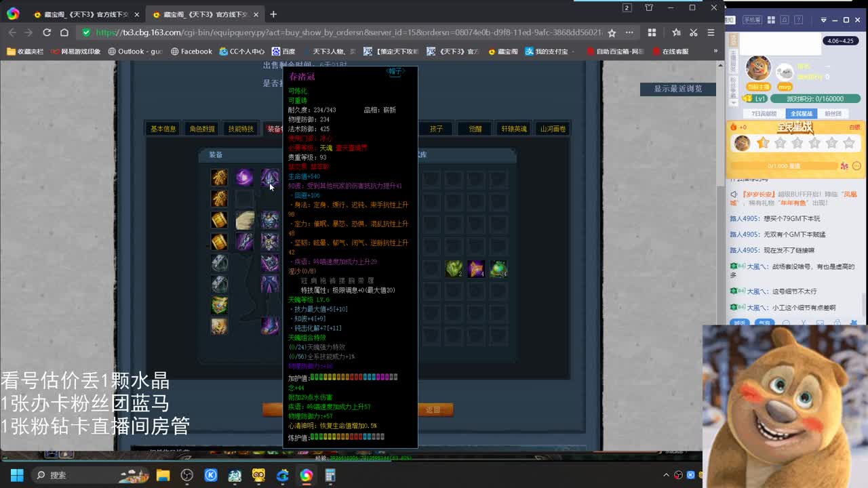Select the green herb inventory item
The width and height of the screenshot is (868, 488).
(454, 268)
